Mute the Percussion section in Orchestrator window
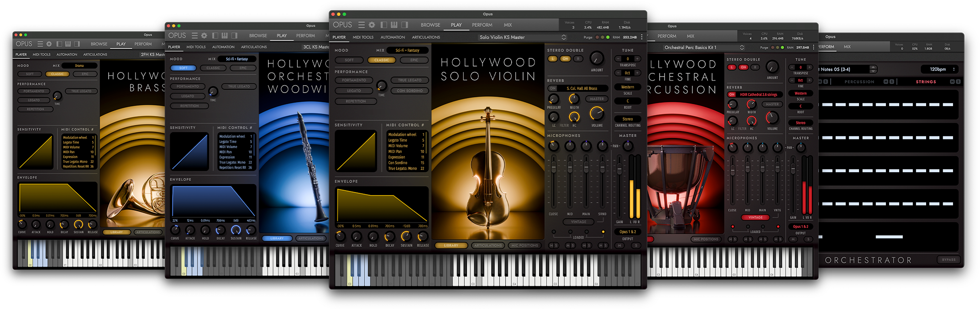 pos(886,82)
